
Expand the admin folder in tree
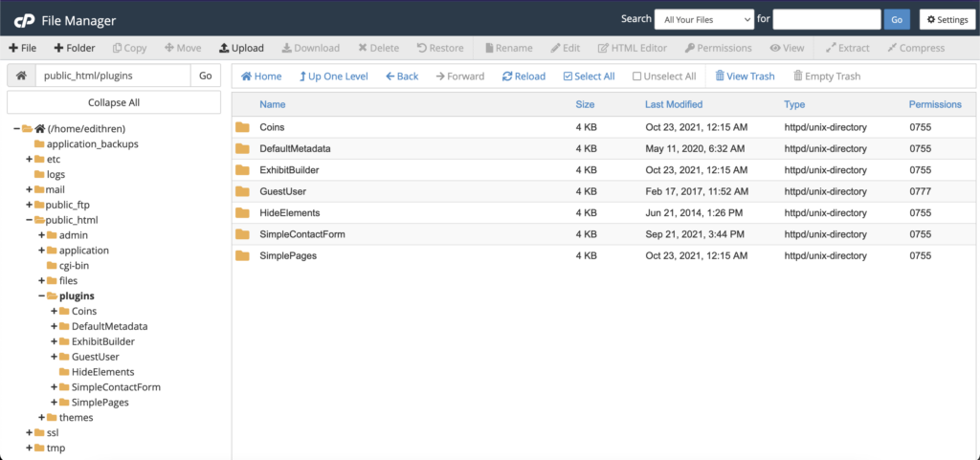point(41,235)
